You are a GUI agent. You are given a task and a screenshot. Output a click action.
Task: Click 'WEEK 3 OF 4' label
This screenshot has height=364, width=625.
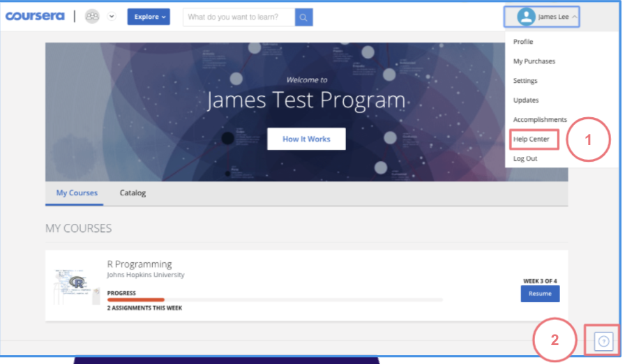coord(540,281)
